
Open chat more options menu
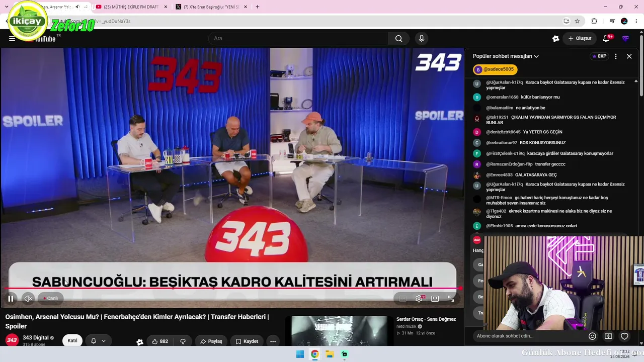tap(616, 56)
